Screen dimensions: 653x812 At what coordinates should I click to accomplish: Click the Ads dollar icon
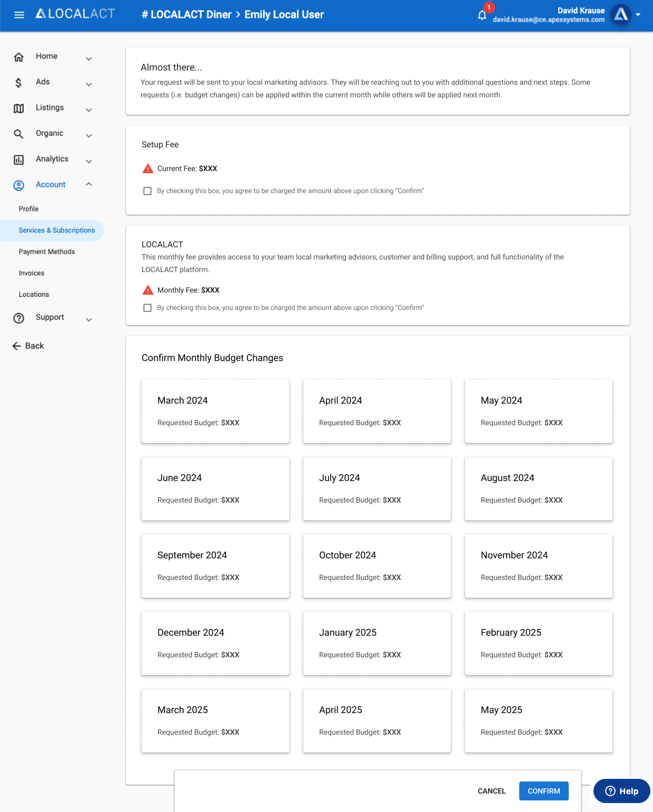[18, 83]
